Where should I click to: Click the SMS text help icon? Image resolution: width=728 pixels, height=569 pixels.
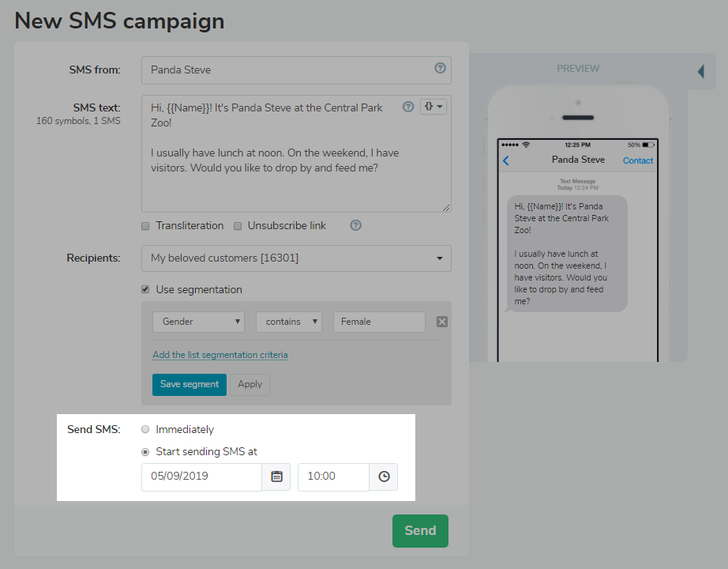(408, 106)
